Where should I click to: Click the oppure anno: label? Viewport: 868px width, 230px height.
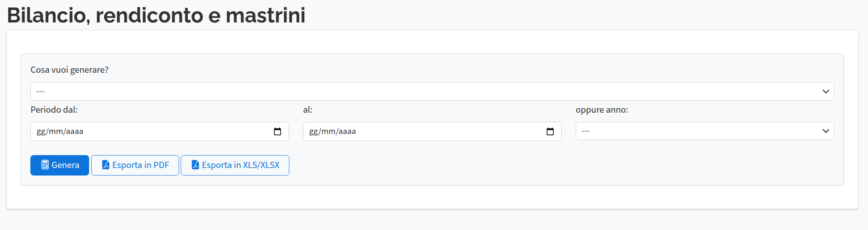pyautogui.click(x=602, y=110)
